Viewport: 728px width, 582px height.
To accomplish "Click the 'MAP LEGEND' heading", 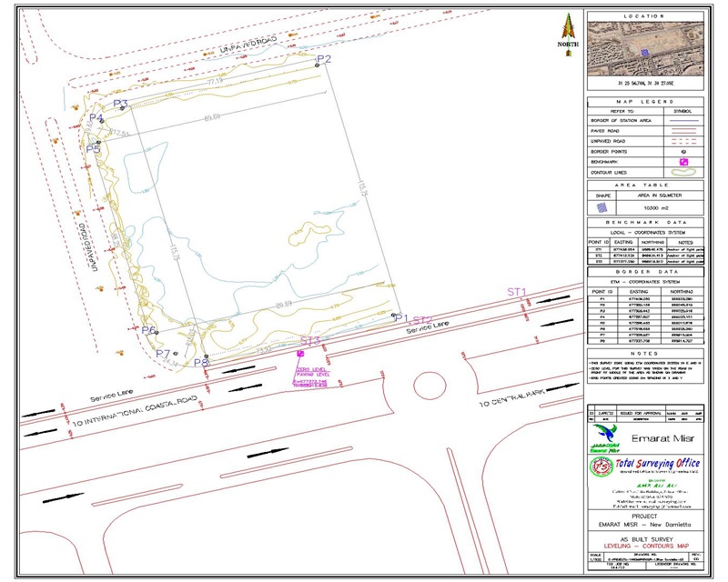I will pos(645,102).
